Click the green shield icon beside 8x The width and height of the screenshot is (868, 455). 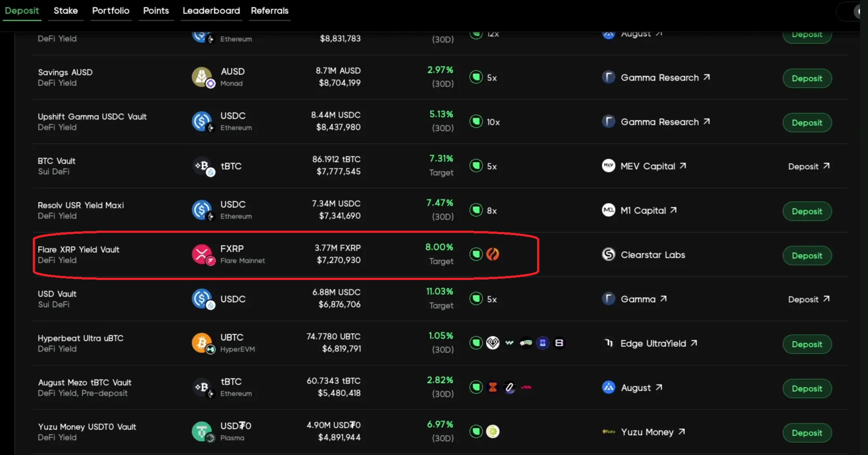pyautogui.click(x=476, y=210)
